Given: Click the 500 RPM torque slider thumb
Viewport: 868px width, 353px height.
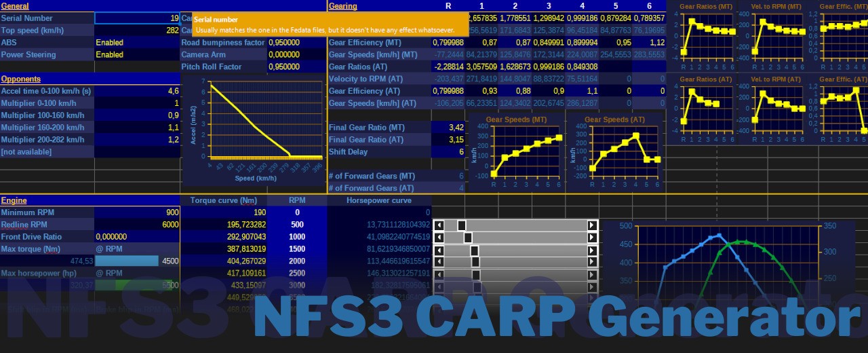Looking at the screenshot, I should [x=462, y=225].
